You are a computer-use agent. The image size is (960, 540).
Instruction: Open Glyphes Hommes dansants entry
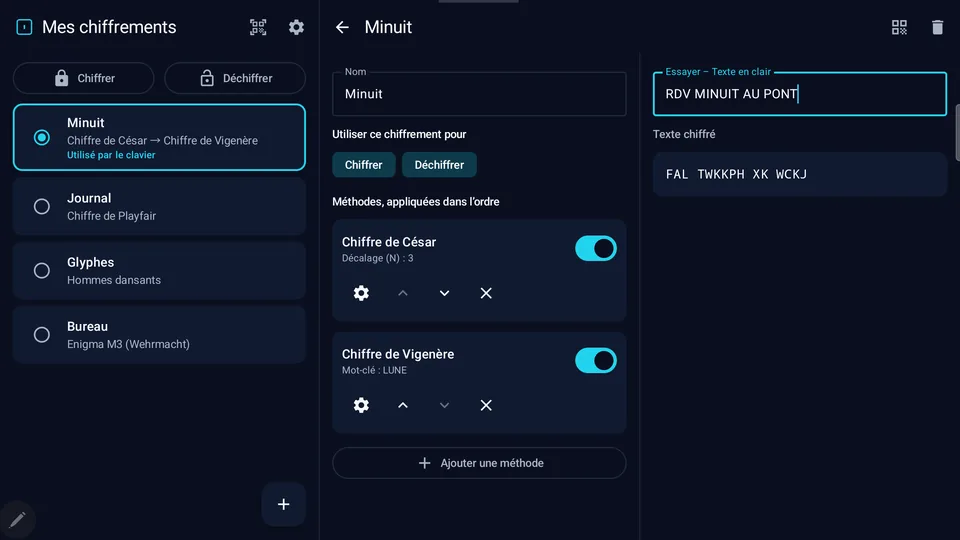(x=159, y=271)
